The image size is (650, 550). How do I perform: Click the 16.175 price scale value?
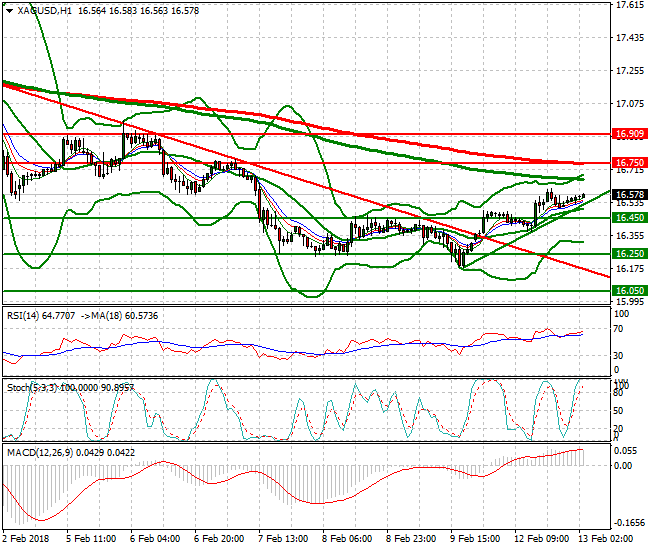(630, 269)
